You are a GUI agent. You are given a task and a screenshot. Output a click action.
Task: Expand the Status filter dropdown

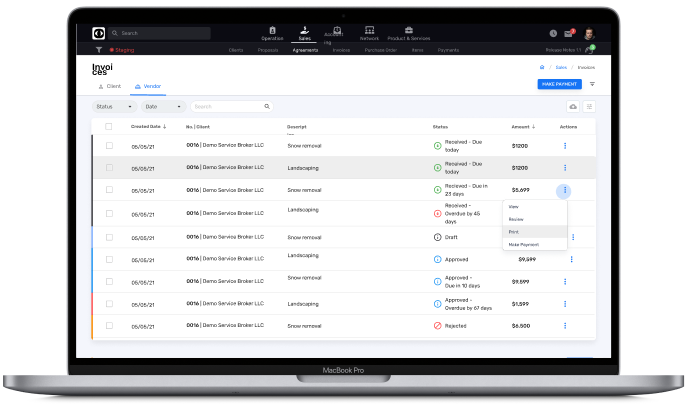pyautogui.click(x=113, y=106)
